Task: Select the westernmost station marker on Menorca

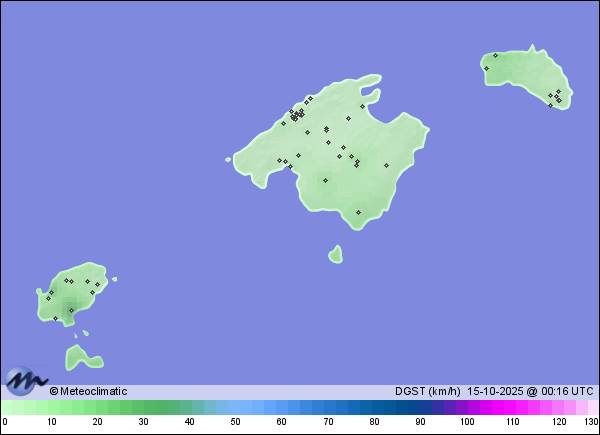Action: point(486,68)
